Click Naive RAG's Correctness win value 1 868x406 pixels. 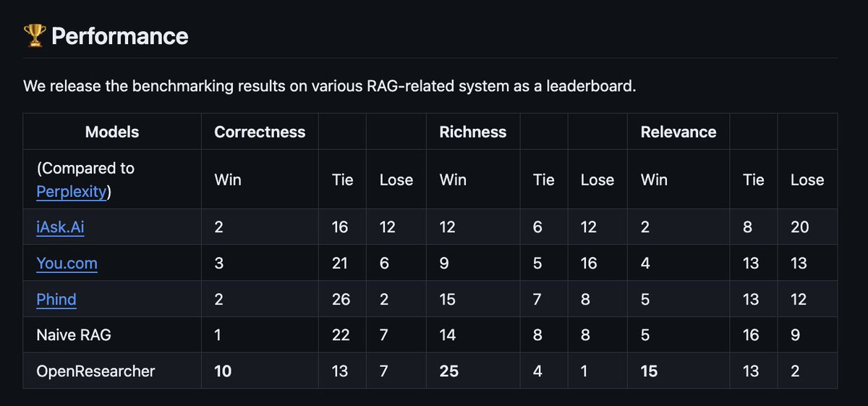click(218, 335)
